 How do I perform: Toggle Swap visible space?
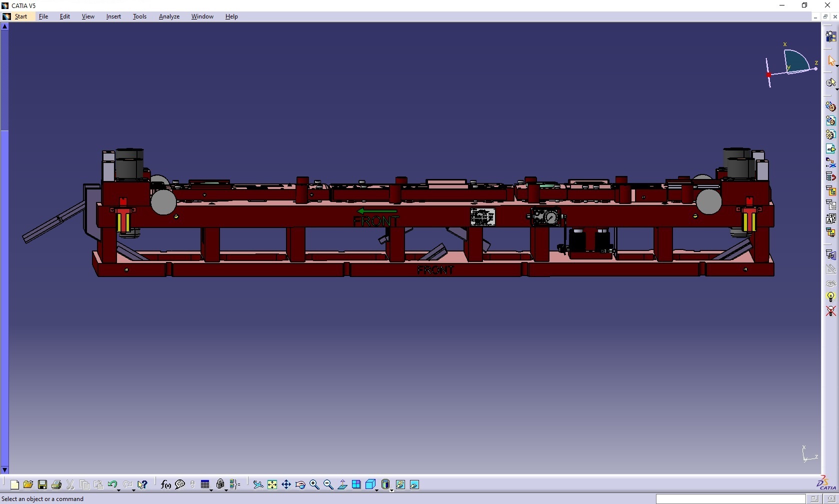pos(414,484)
